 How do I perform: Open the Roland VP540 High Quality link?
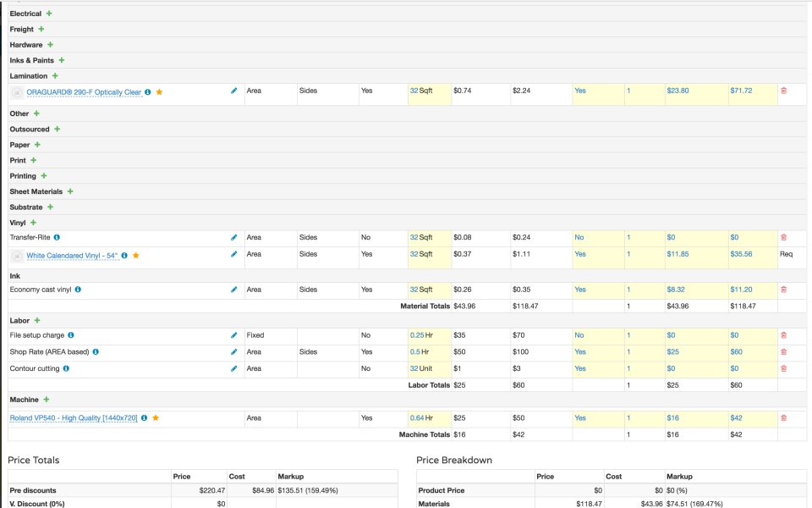(x=74, y=417)
